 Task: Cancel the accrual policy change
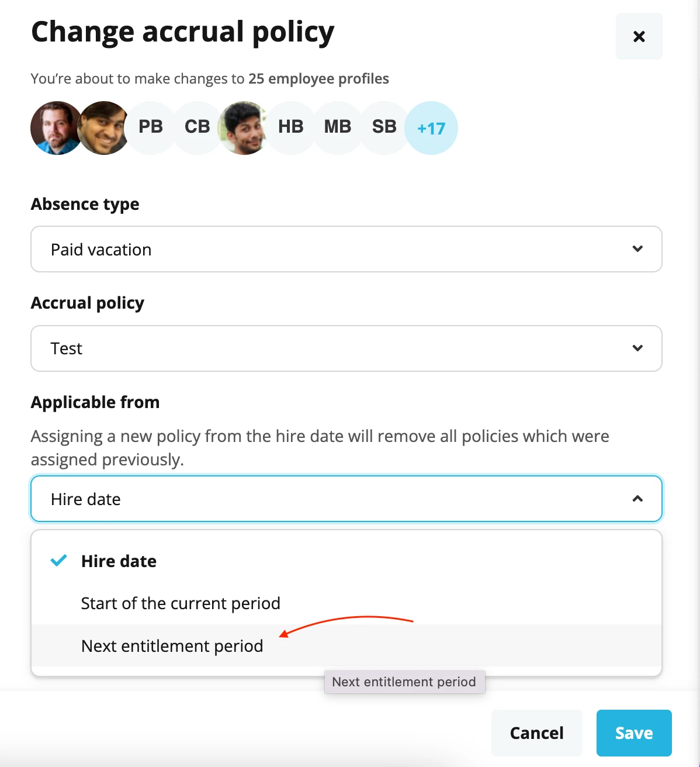[537, 733]
